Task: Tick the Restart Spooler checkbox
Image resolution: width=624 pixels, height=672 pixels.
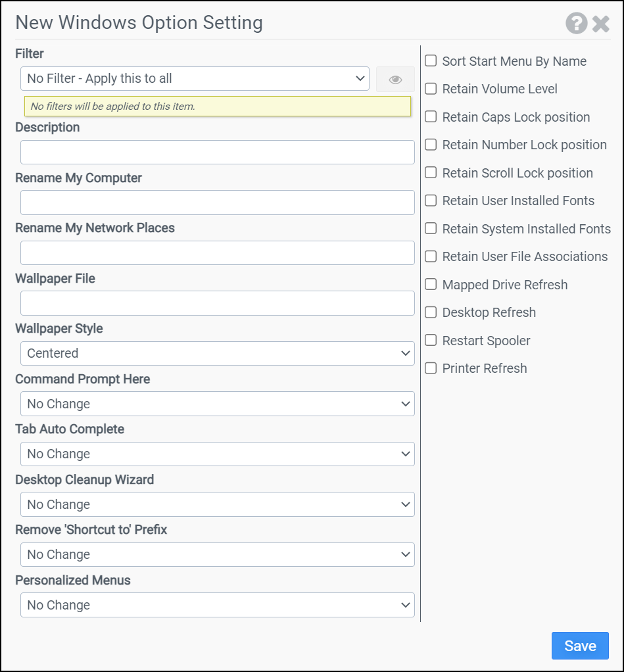Action: [431, 341]
